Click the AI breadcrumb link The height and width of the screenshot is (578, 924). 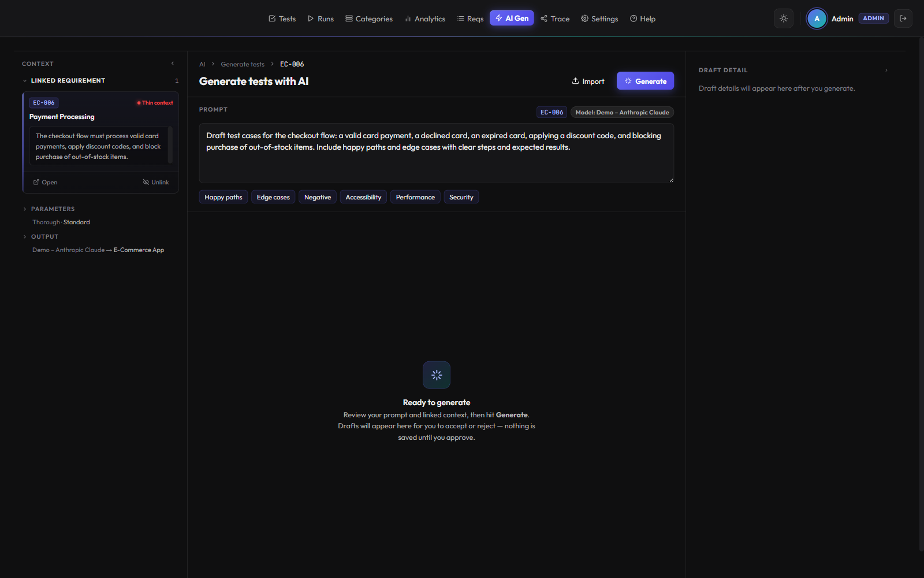click(x=202, y=64)
